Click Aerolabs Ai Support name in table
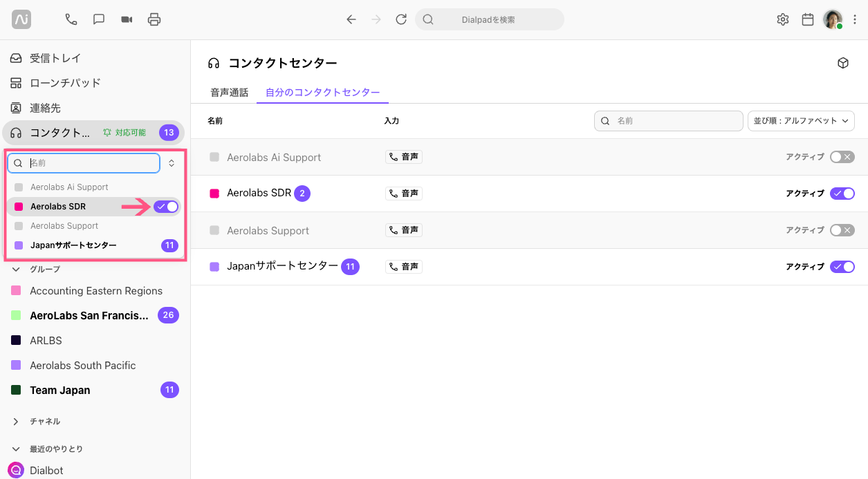This screenshot has width=868, height=479. click(274, 158)
